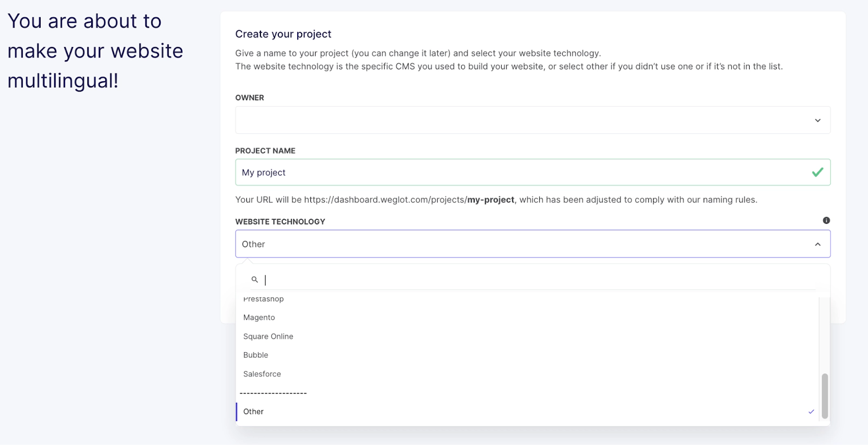
Task: Focus the Project Name field containing My project
Action: tap(521, 172)
